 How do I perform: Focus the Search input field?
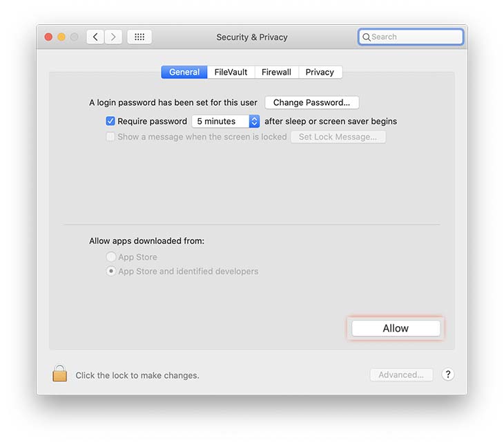coord(411,37)
